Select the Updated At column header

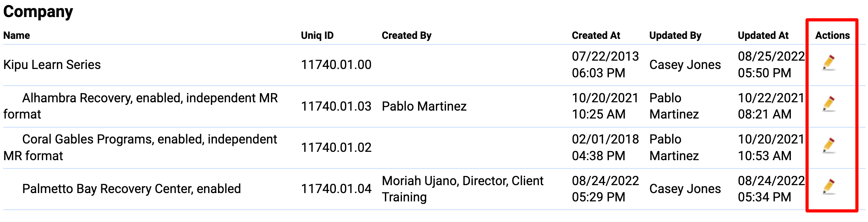tap(763, 35)
